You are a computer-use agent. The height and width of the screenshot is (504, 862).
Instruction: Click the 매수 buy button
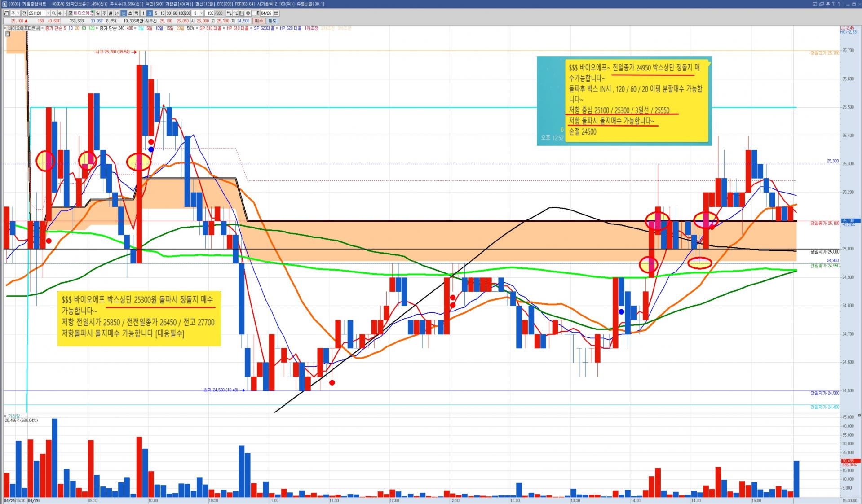click(x=259, y=21)
